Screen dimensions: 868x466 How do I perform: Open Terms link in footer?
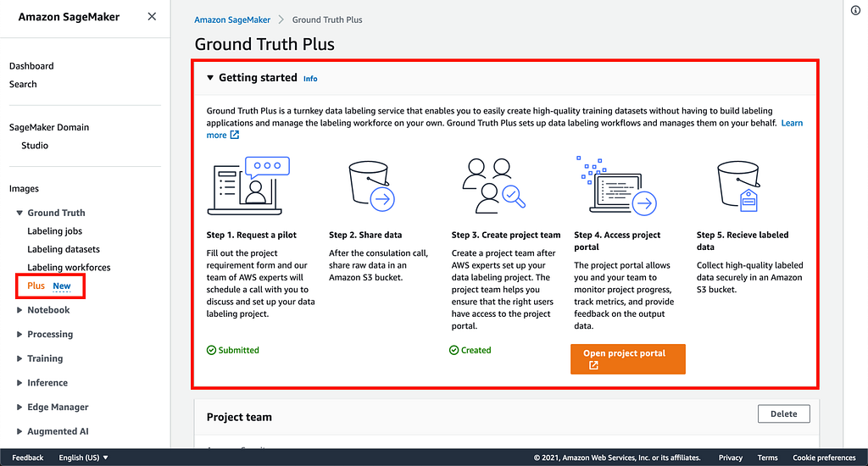(767, 458)
